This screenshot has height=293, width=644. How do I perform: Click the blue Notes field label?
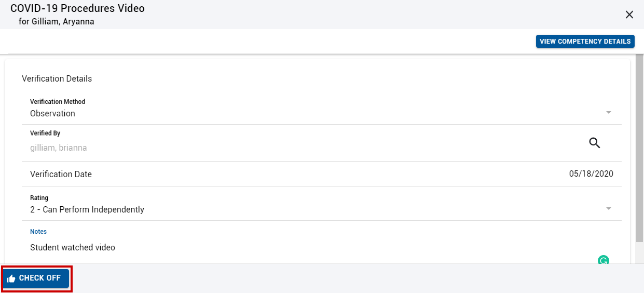pyautogui.click(x=38, y=232)
